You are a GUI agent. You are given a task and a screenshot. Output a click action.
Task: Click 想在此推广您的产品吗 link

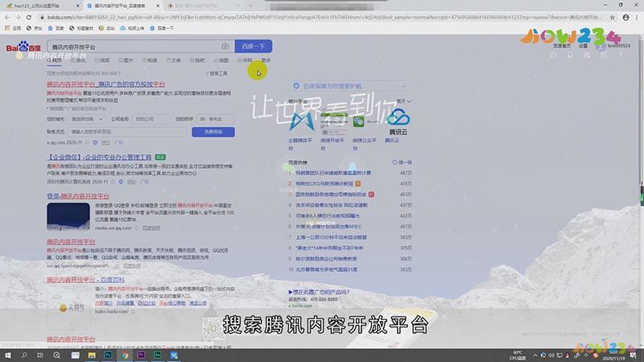tap(319, 292)
